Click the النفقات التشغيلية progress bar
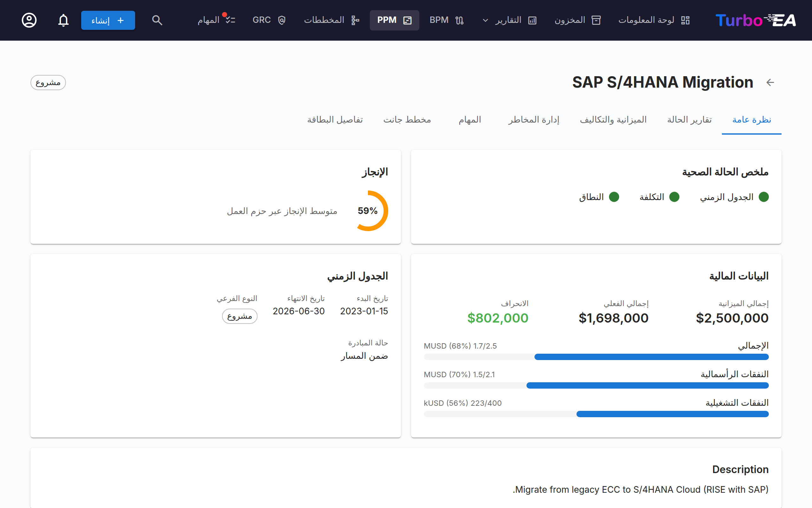 pos(596,414)
